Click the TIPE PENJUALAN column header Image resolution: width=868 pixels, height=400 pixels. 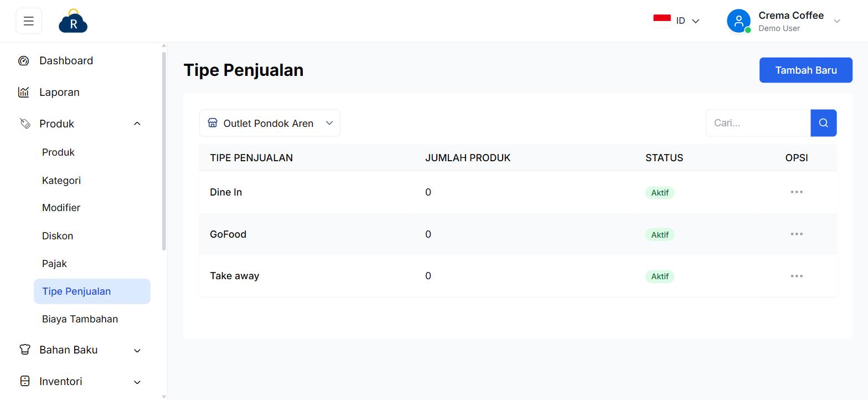point(251,158)
